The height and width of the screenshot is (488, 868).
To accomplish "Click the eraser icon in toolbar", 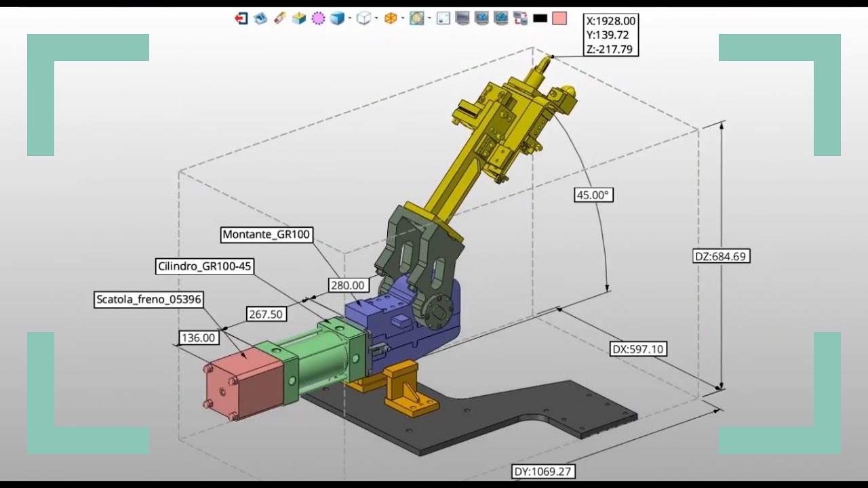I will (x=279, y=18).
